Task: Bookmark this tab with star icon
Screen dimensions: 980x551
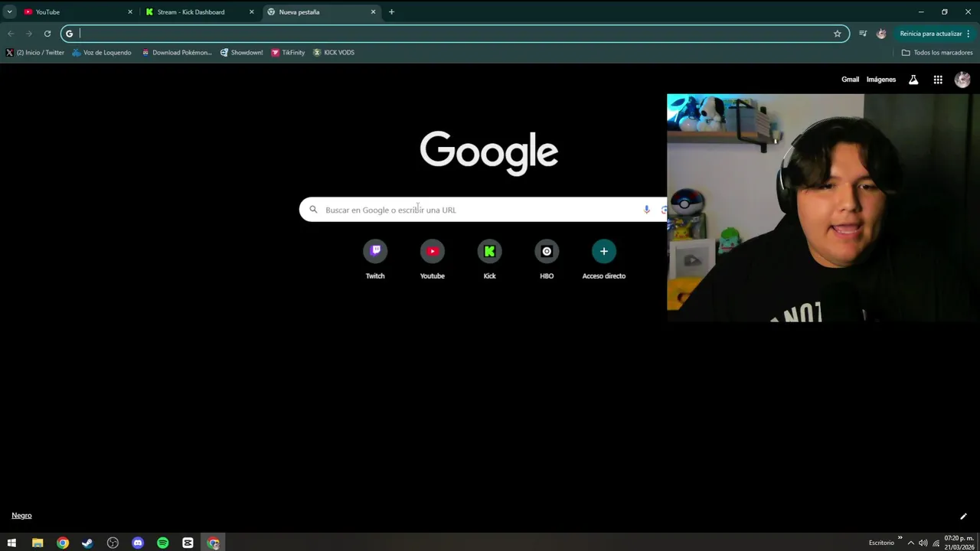Action: [838, 34]
